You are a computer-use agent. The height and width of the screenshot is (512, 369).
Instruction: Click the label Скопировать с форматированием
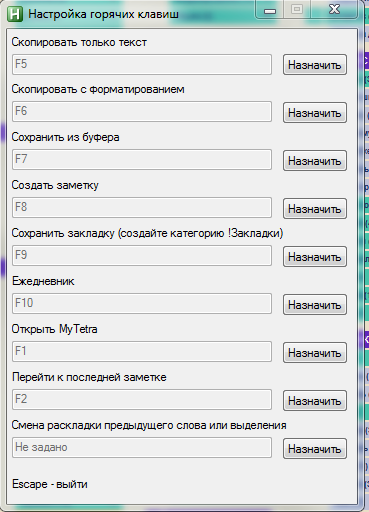[x=98, y=89]
